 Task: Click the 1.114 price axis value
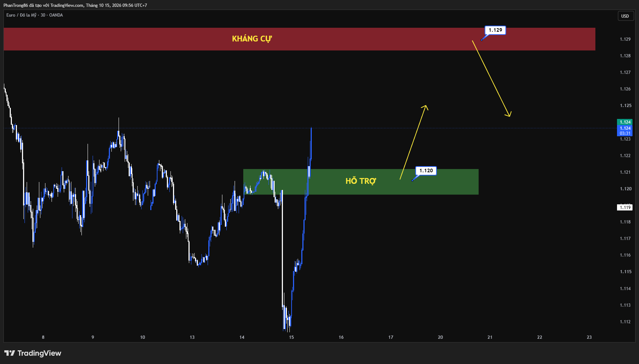coord(625,289)
